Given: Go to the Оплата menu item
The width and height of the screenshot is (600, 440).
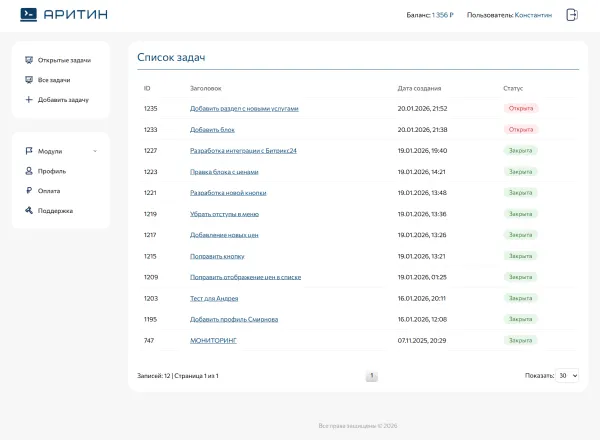Looking at the screenshot, I should [49, 191].
